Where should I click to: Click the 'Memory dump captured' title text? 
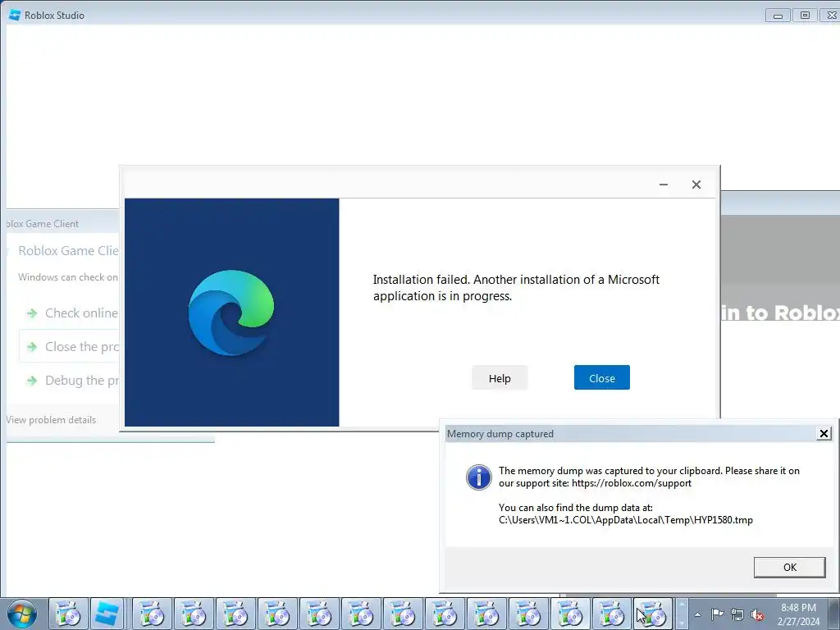click(x=500, y=434)
